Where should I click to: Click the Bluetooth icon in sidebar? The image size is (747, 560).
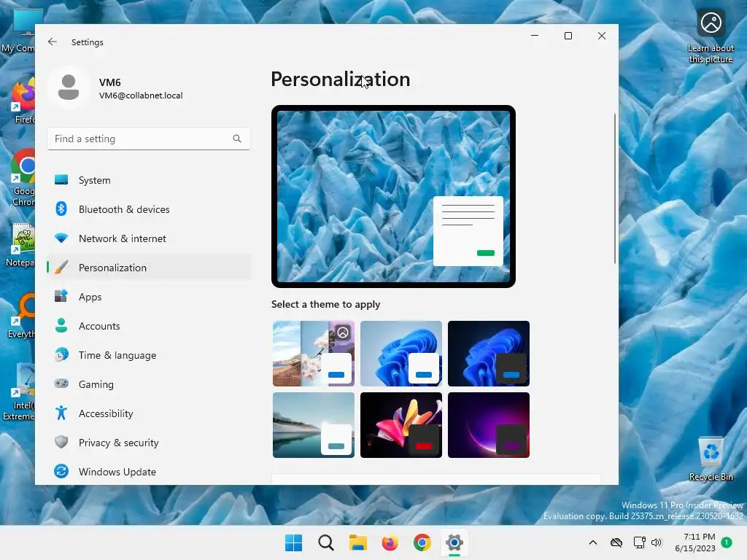(61, 209)
